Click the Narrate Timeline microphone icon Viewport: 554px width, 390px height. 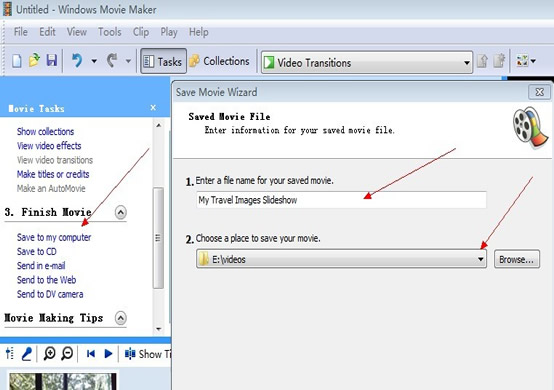[27, 354]
